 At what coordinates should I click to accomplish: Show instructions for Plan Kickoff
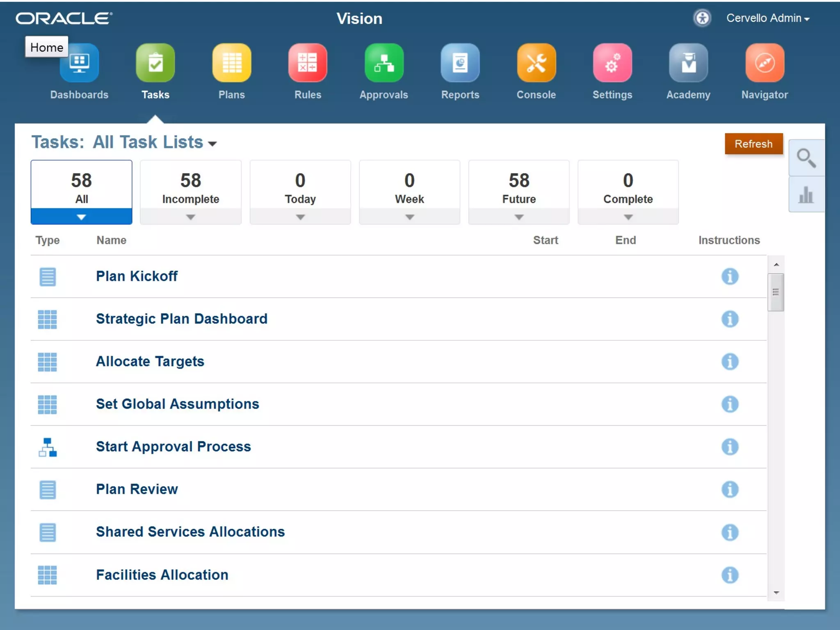730,276
